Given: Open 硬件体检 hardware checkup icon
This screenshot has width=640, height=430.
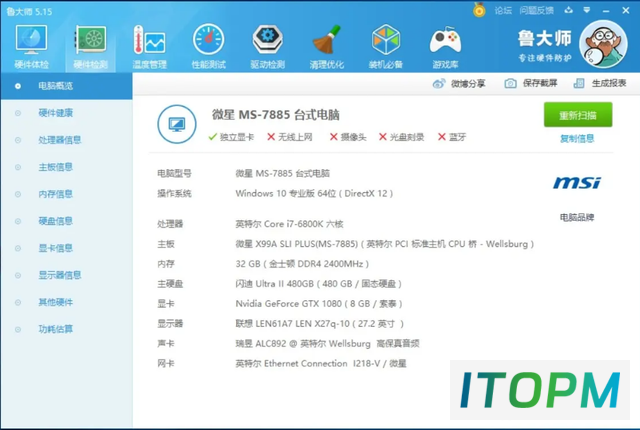Looking at the screenshot, I should click(31, 47).
